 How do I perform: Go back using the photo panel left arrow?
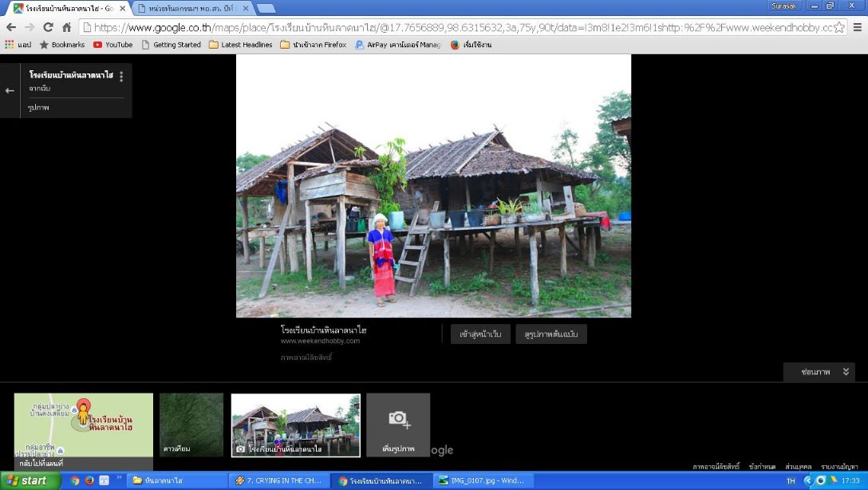click(10, 90)
